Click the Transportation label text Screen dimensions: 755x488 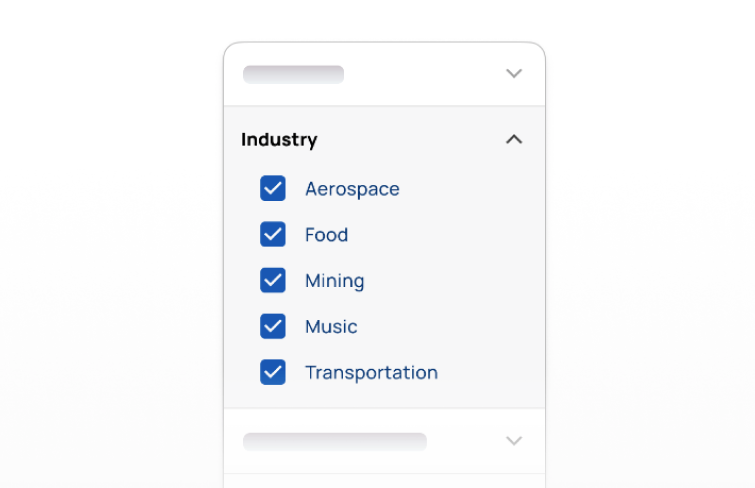click(x=371, y=373)
